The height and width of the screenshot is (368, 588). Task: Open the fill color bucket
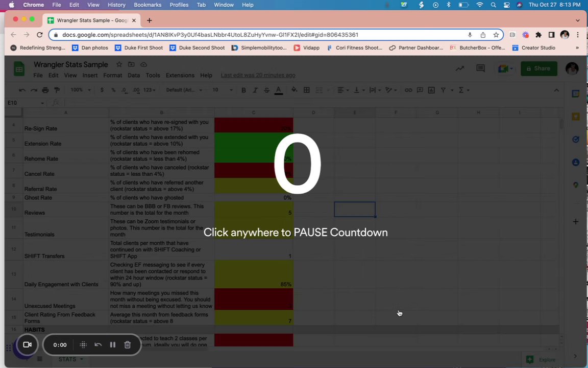[x=295, y=90]
